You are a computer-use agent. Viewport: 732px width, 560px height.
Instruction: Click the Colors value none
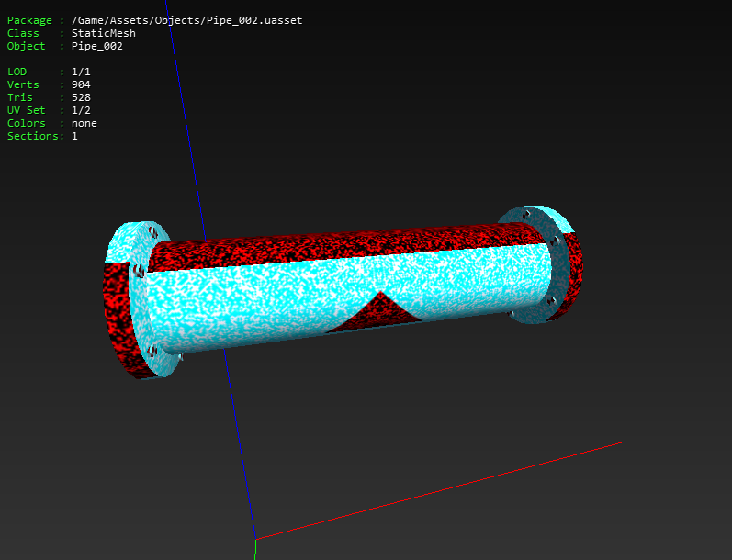pos(84,123)
